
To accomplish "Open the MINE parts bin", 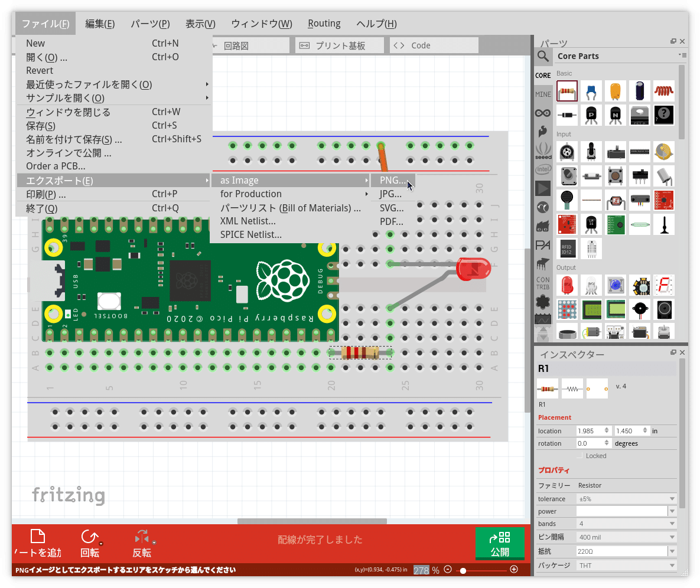I will (543, 94).
